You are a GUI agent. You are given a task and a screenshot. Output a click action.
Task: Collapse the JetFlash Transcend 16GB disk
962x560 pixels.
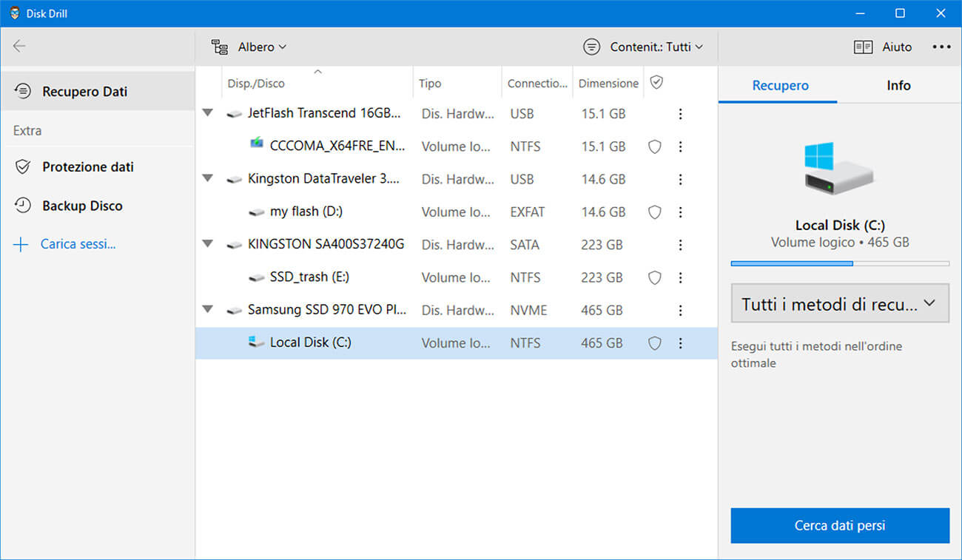[208, 113]
